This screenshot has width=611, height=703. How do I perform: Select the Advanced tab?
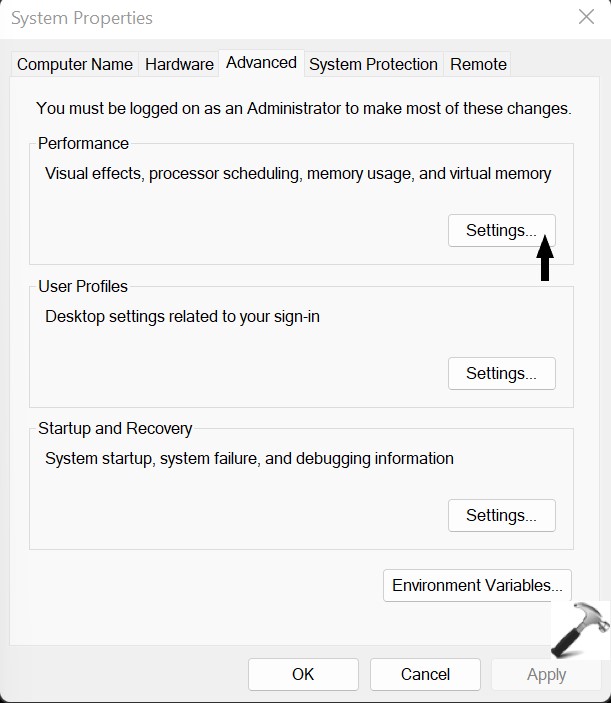(x=261, y=63)
